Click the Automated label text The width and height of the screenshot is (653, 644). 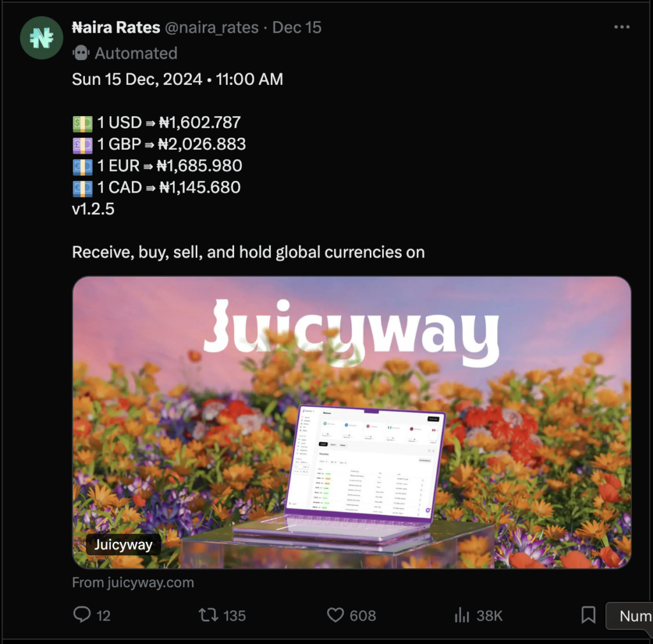pyautogui.click(x=136, y=54)
